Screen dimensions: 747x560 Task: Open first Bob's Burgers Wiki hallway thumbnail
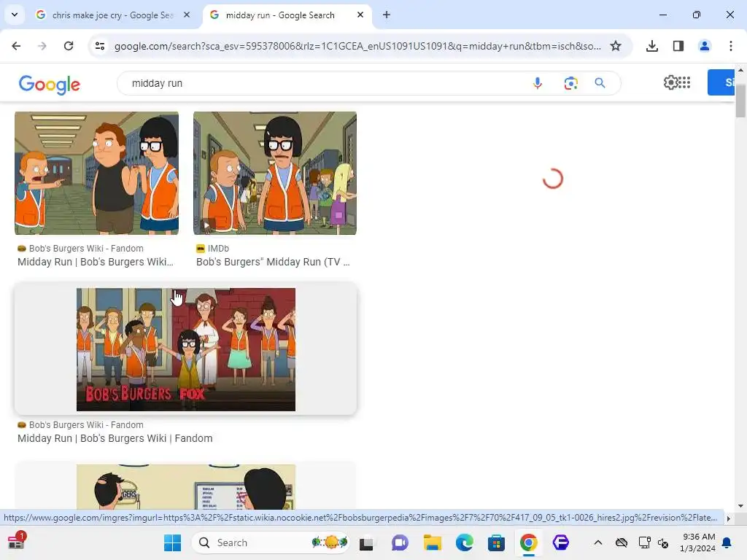[97, 174]
